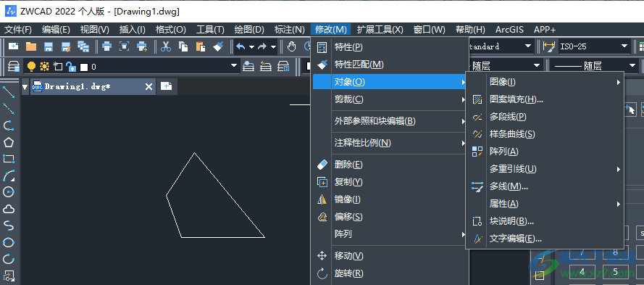Click the Copy icon in toolbar
Viewport: 644px width, 285px height.
pos(183,46)
